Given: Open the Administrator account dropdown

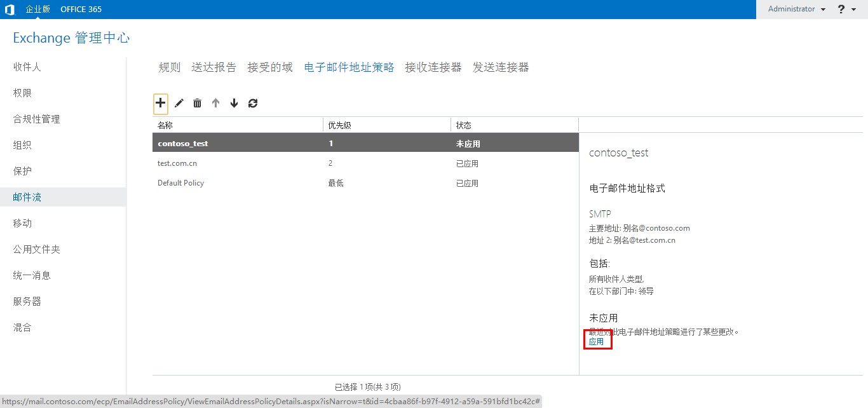Looking at the screenshot, I should 797,10.
